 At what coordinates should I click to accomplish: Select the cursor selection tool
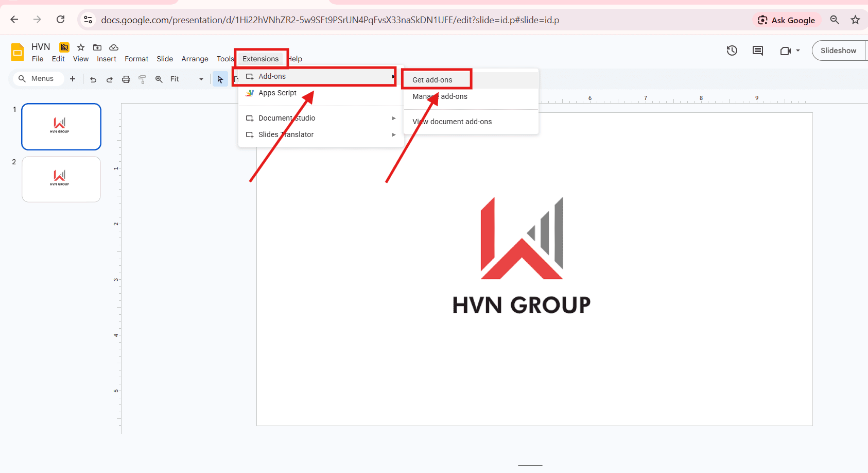point(220,78)
